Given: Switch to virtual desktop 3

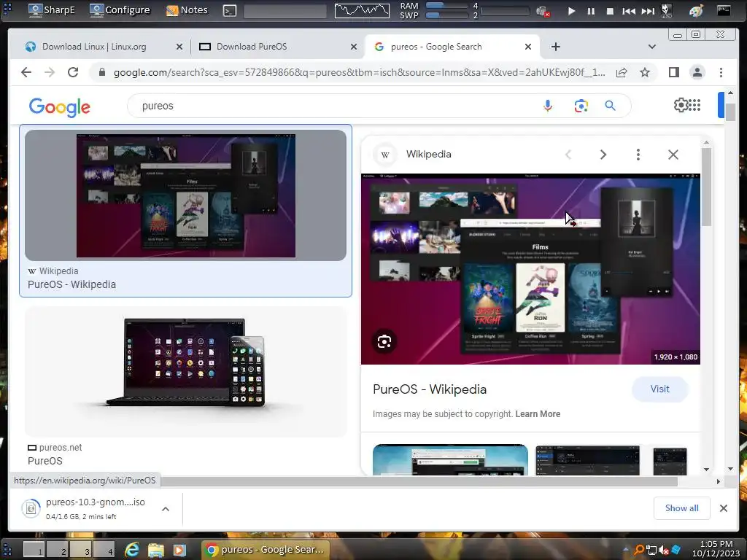Looking at the screenshot, I should 81,550.
